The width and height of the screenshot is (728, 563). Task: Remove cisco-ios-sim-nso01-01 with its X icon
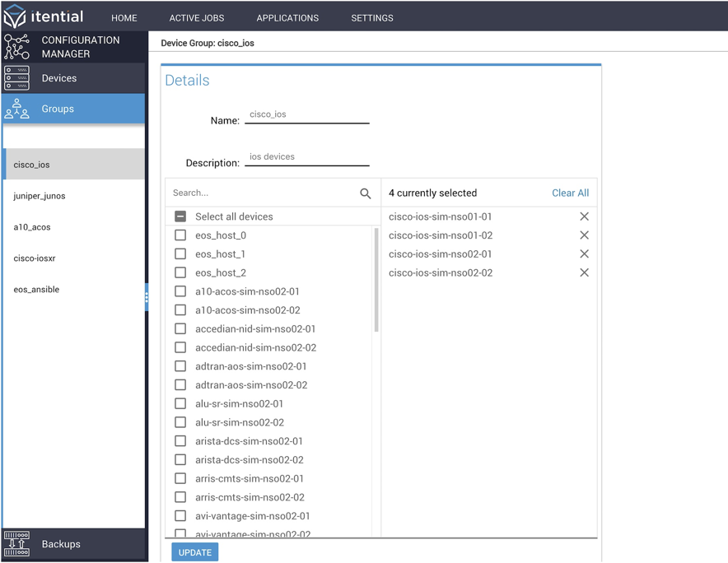pyautogui.click(x=584, y=216)
